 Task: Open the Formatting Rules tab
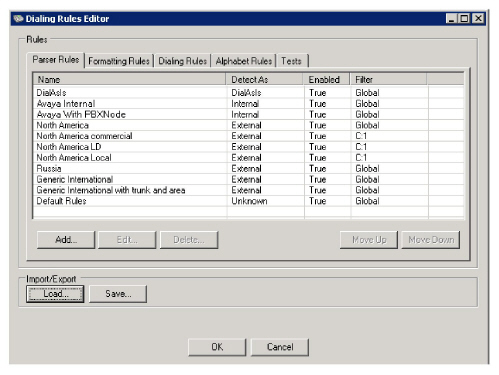click(119, 61)
